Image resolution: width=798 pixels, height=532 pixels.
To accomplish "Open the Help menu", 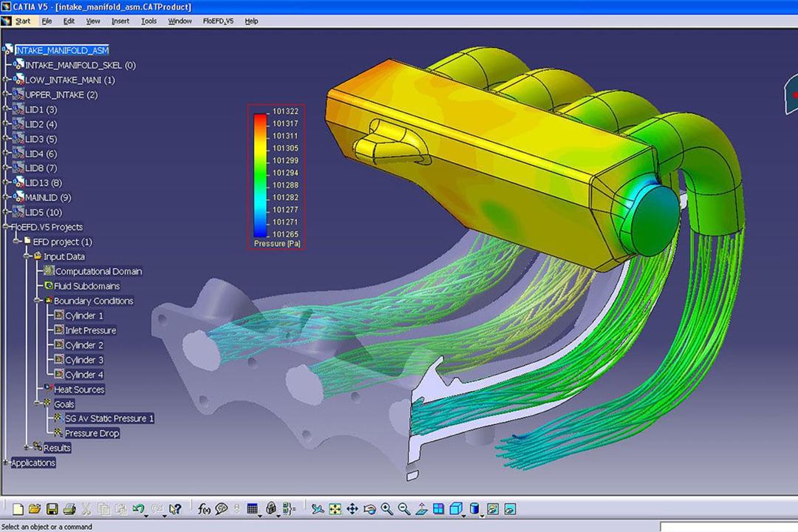I will (x=251, y=21).
